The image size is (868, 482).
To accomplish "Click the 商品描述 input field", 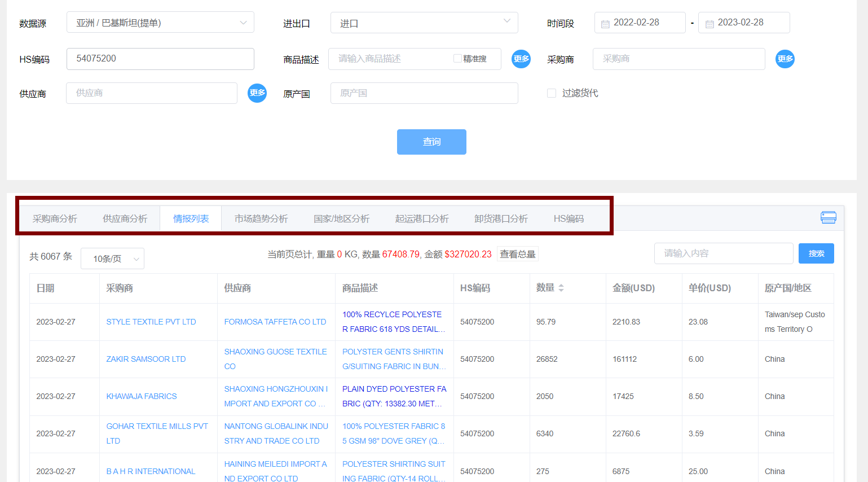I will click(415, 59).
